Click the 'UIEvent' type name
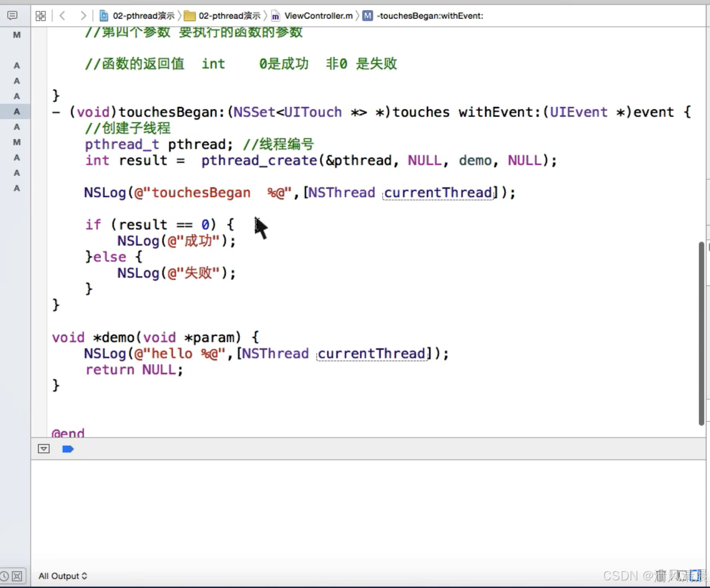Viewport: 710px width, 588px height. tap(579, 112)
